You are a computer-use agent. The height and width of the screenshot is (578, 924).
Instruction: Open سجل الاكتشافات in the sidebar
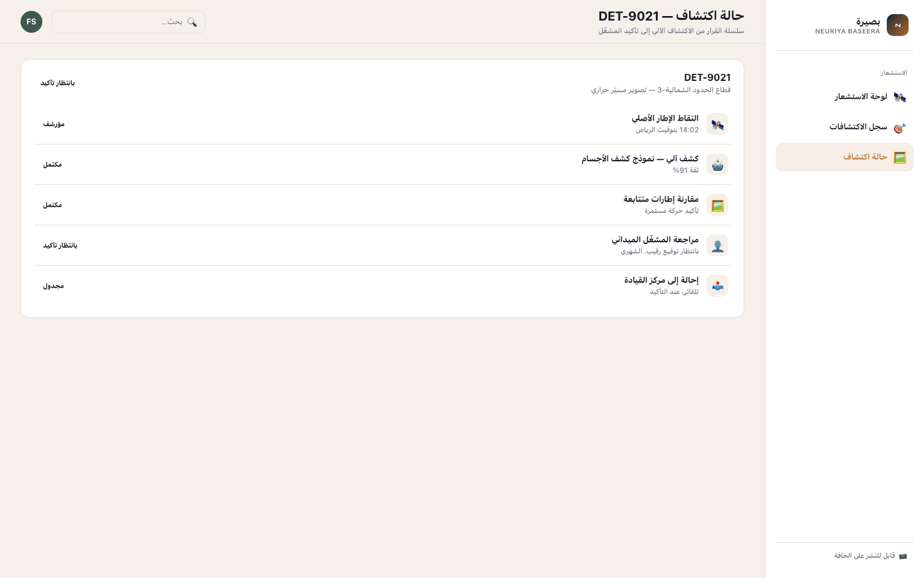pos(844,127)
